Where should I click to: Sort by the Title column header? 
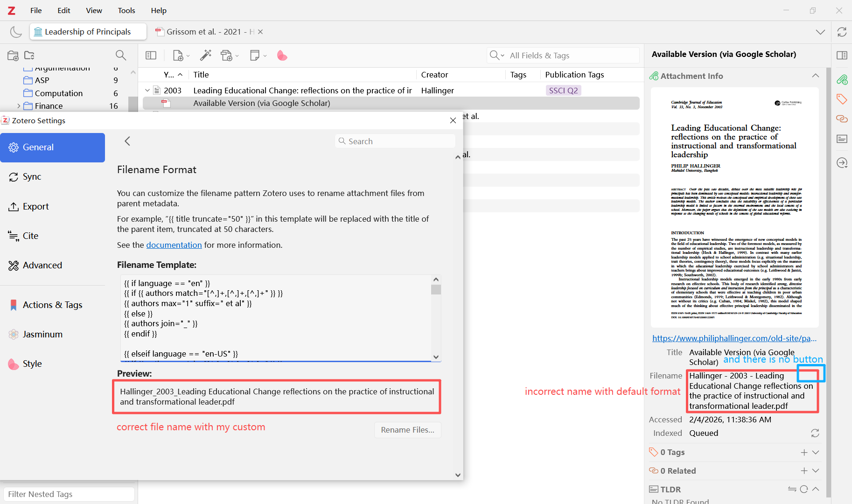(x=302, y=75)
